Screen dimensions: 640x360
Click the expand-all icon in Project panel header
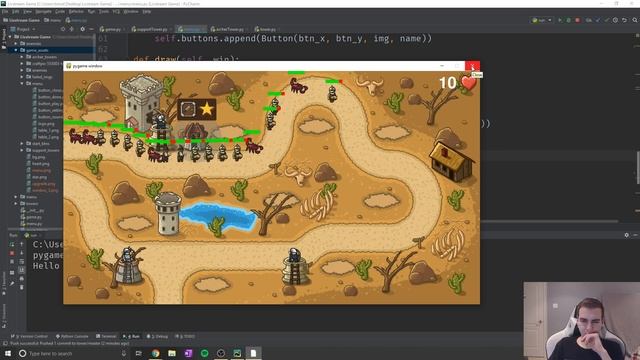tap(72, 29)
